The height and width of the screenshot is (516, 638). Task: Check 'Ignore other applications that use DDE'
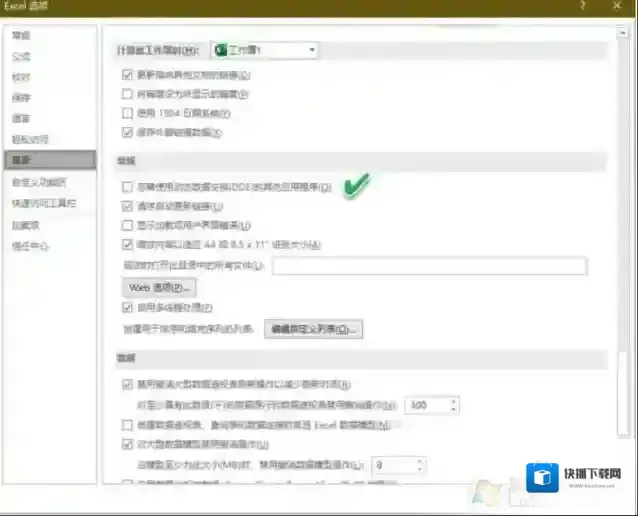pyautogui.click(x=127, y=186)
